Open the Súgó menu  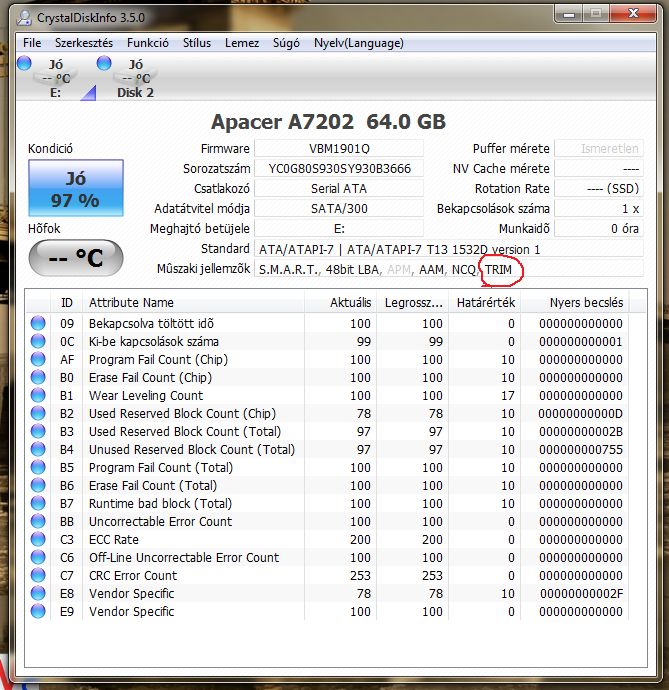(x=286, y=43)
